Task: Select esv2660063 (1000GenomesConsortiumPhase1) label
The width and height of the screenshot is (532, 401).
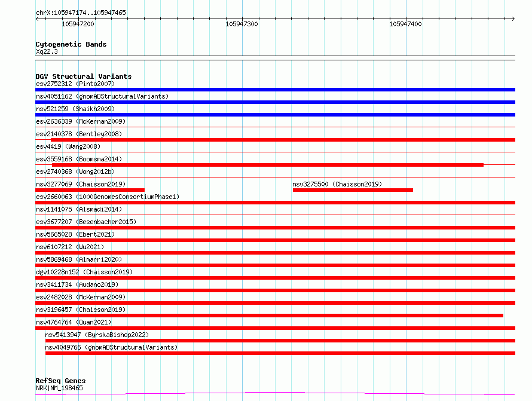Action: (108, 197)
